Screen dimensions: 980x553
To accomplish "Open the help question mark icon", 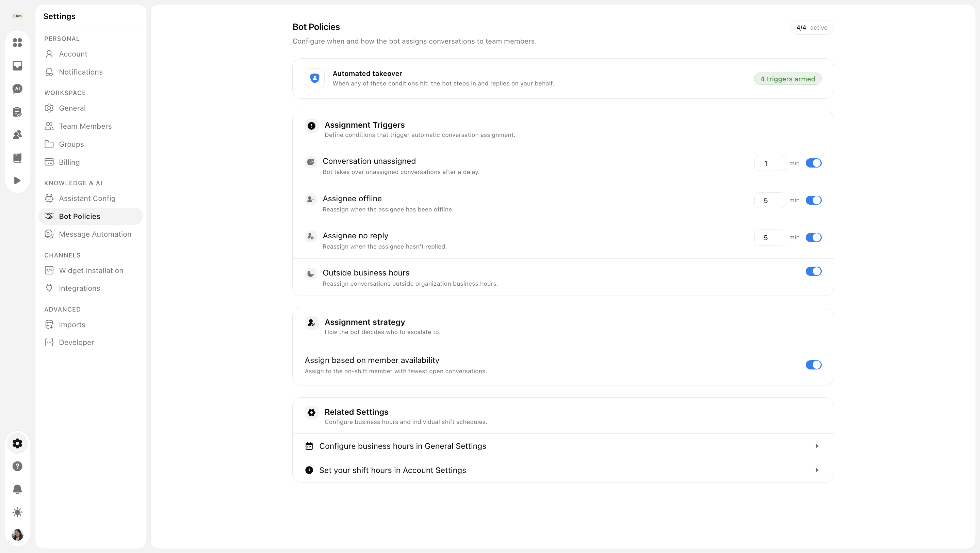I will click(x=17, y=466).
